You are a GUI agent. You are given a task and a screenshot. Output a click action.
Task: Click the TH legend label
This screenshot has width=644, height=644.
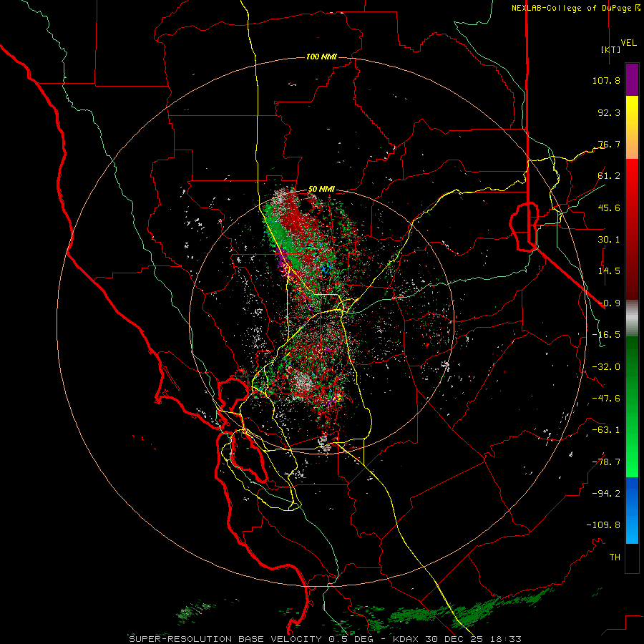[x=615, y=557]
